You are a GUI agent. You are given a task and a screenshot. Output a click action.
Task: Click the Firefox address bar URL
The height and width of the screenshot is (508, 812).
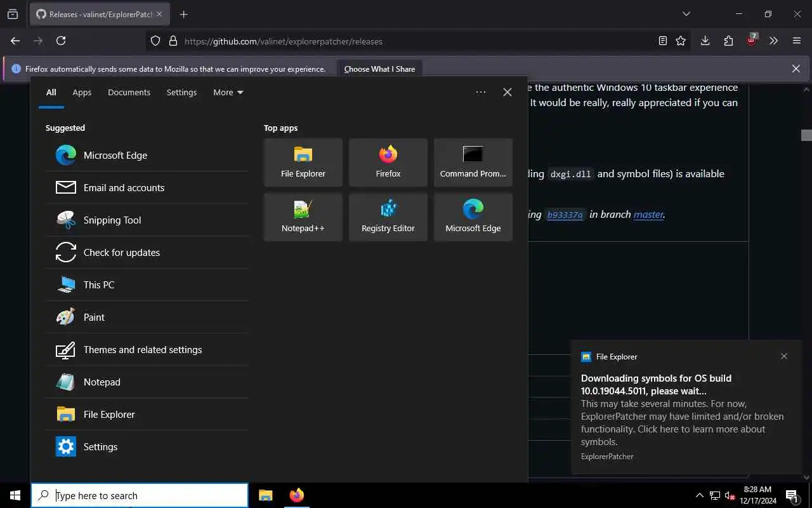tap(284, 41)
